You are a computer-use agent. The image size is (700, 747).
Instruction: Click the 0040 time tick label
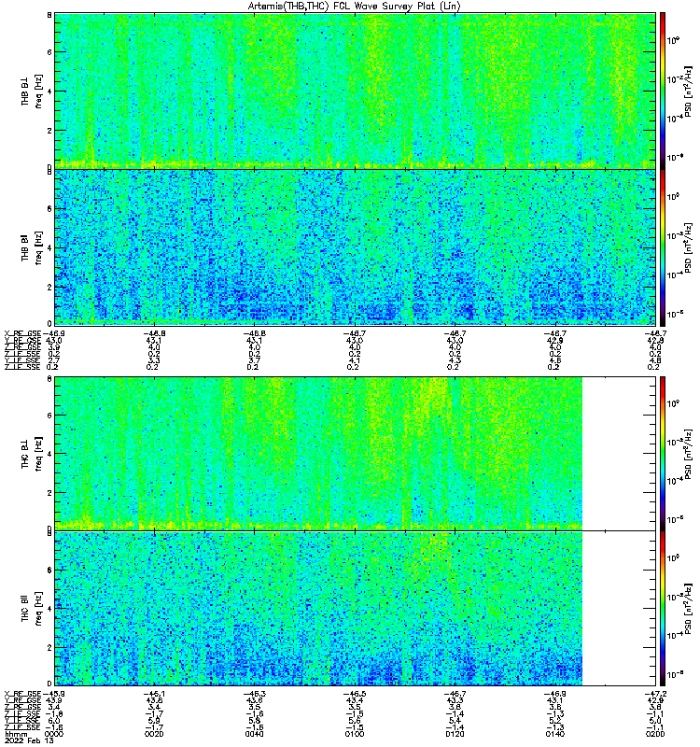click(x=254, y=734)
